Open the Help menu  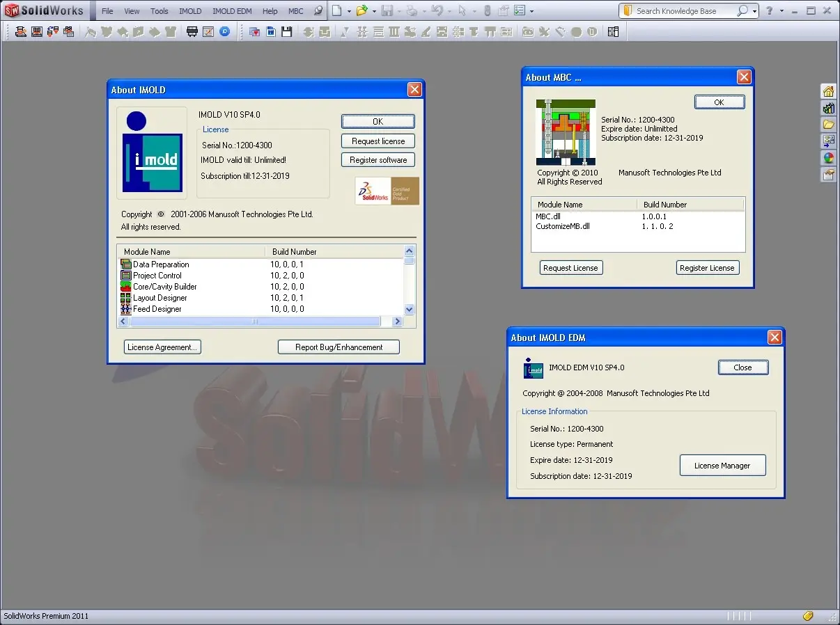(270, 11)
